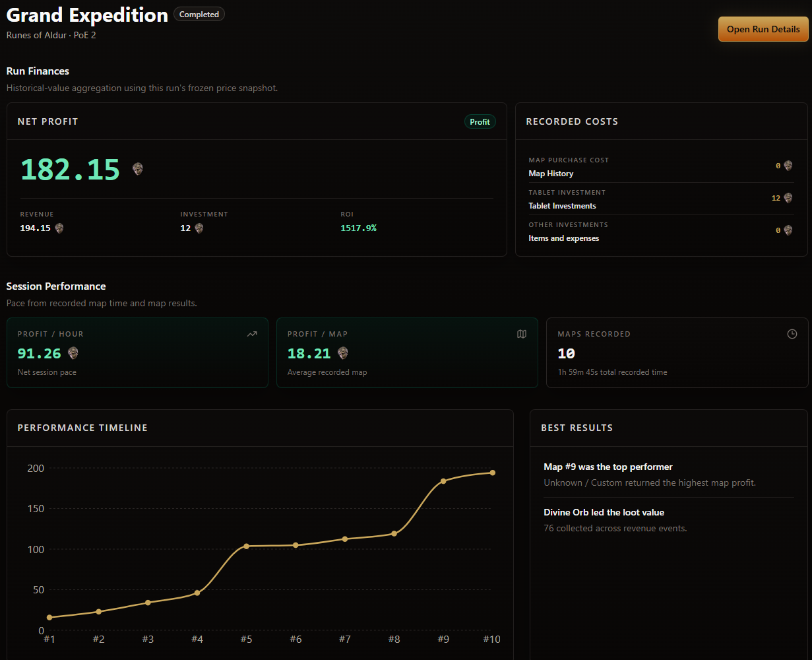Click currency icon in Tablet Investment row
The width and height of the screenshot is (812, 660).
[788, 198]
